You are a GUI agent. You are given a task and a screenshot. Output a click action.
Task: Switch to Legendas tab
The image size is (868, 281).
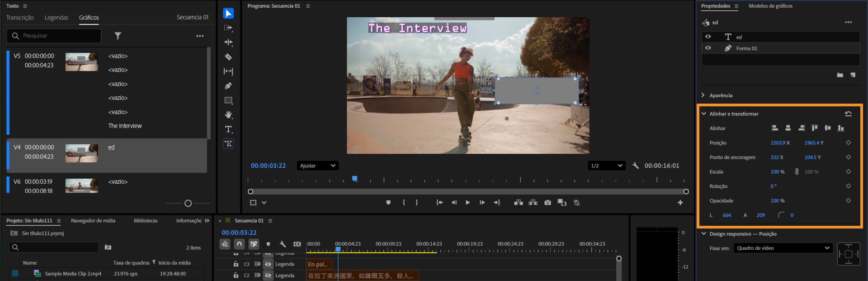57,18
